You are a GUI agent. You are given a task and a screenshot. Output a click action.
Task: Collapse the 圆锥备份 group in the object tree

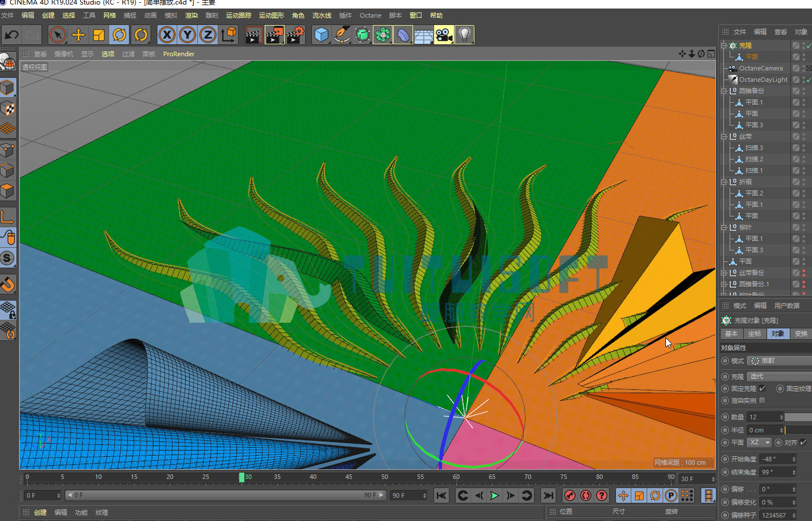tap(724, 91)
